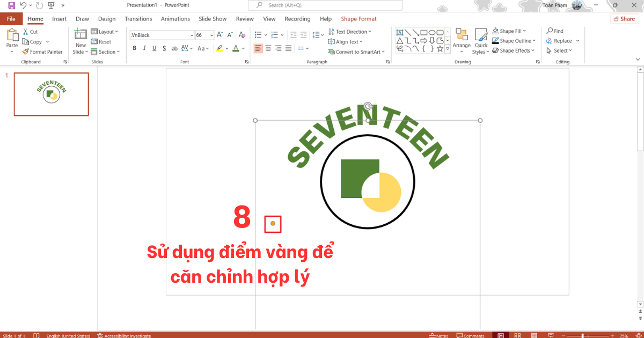This screenshot has height=338, width=644.
Task: Select slide 1 thumbnail
Action: pos(51,94)
